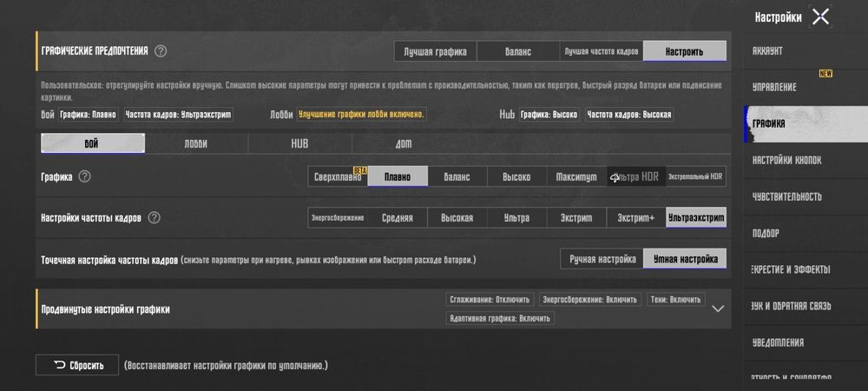Click the Hub 'Графика: Высоко' tag
Viewport: 868px width, 391px height.
tap(549, 115)
